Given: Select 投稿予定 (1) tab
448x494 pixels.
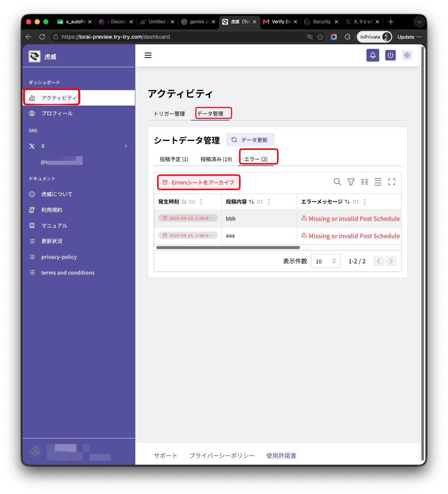Looking at the screenshot, I should pos(174,159).
